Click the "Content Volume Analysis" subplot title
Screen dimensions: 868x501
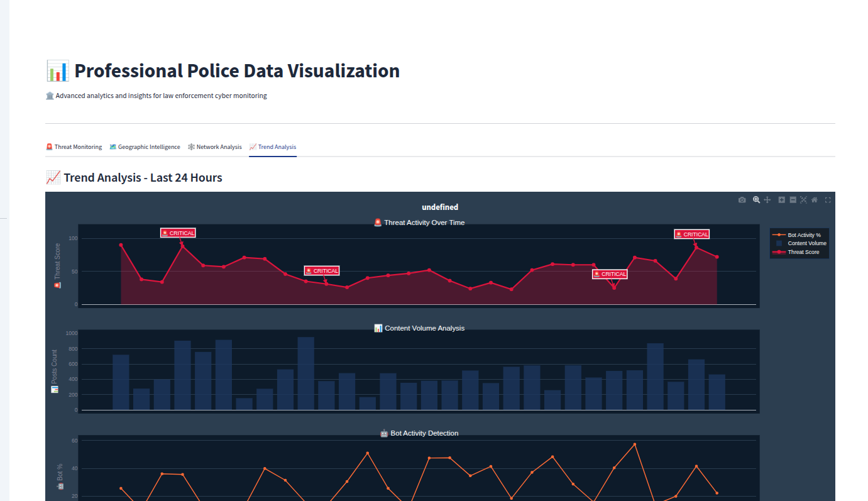pos(419,328)
